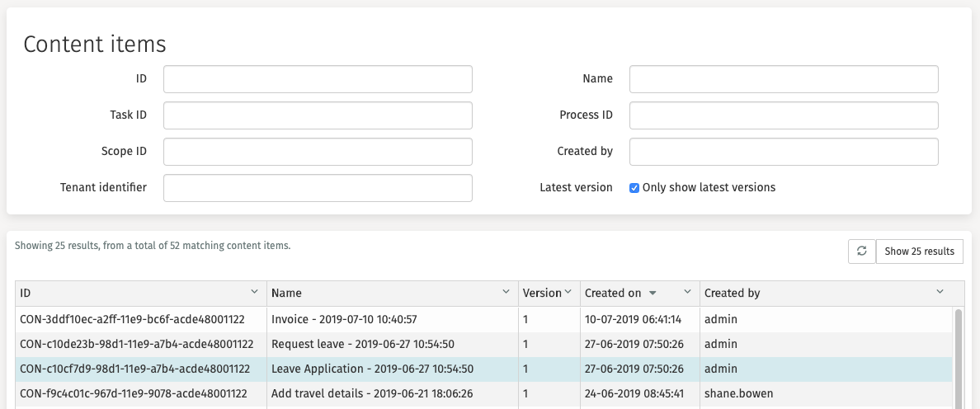
Task: Select the Request leave row
Action: click(x=363, y=344)
